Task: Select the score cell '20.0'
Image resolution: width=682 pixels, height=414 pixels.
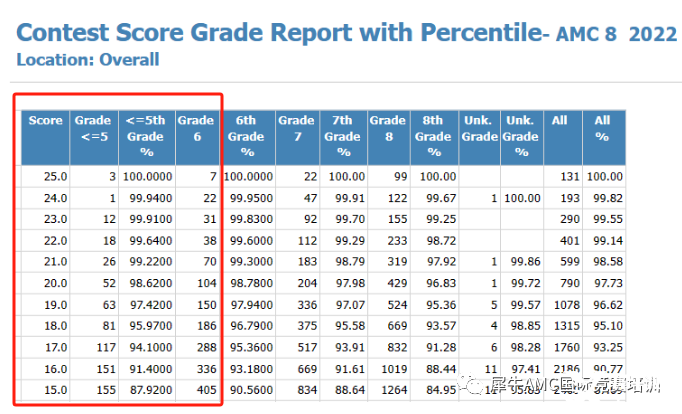Action: click(55, 284)
